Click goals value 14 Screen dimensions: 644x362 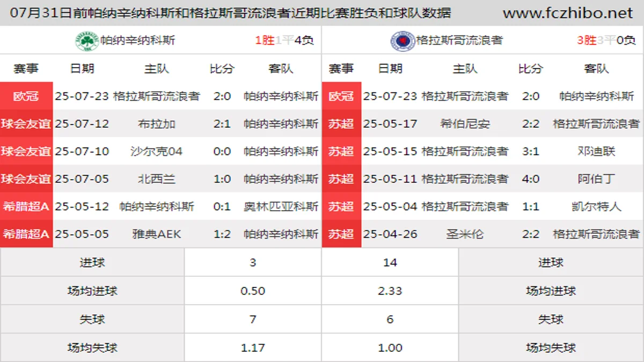[390, 262]
